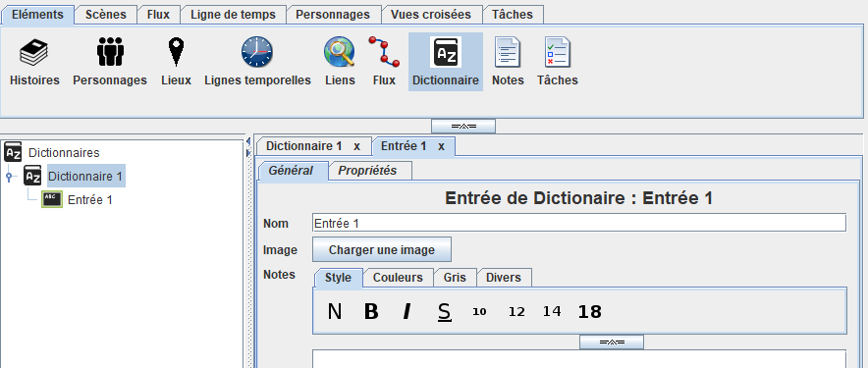The image size is (868, 368).
Task: Collapse the left tree panel arrow
Action: (248, 141)
